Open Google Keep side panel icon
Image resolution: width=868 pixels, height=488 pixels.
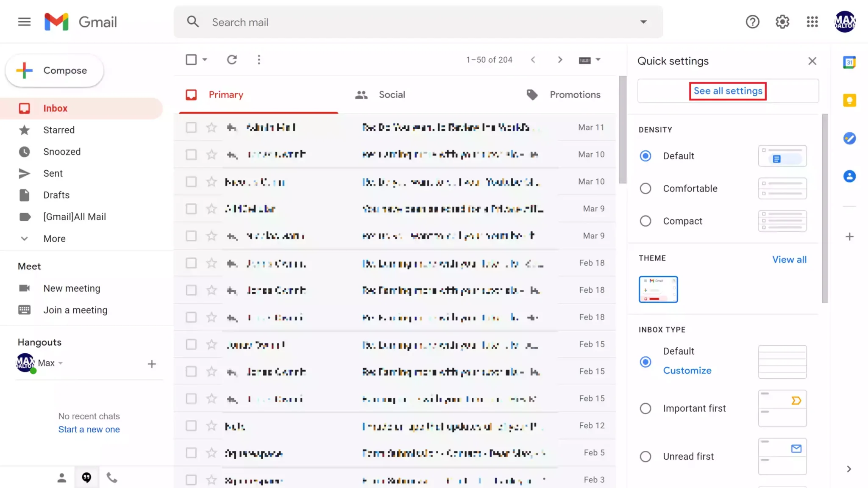[x=849, y=100]
